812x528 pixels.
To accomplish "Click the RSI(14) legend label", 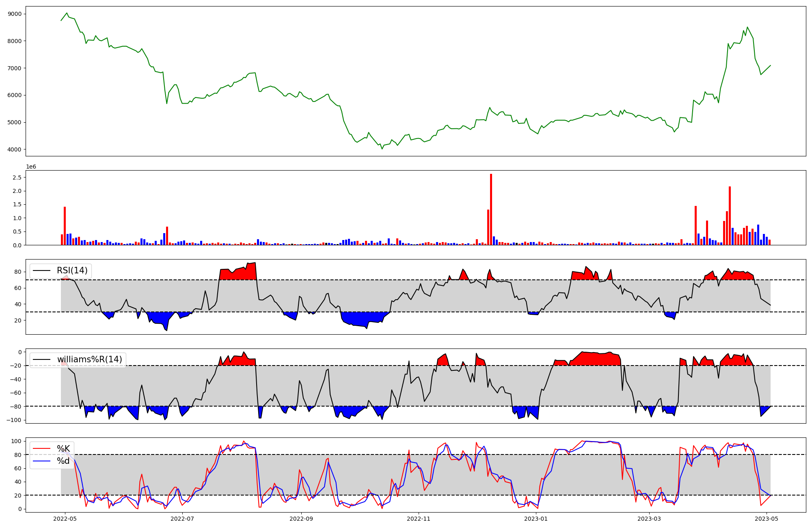I will (x=72, y=270).
